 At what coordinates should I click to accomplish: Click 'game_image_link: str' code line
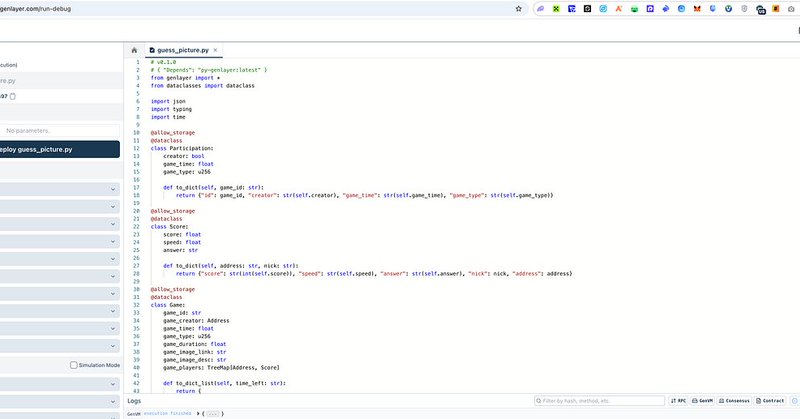195,352
